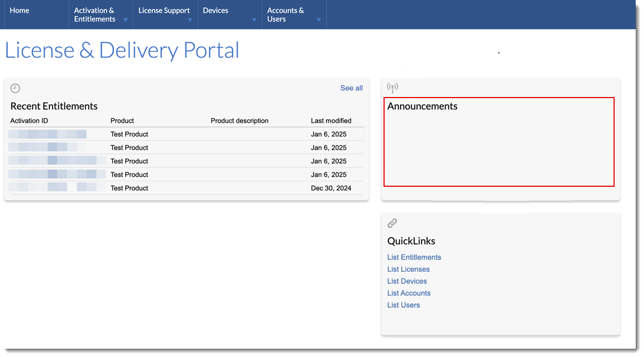644x357 pixels.
Task: Expand the Devices menu dropdown arrow
Action: [x=254, y=20]
